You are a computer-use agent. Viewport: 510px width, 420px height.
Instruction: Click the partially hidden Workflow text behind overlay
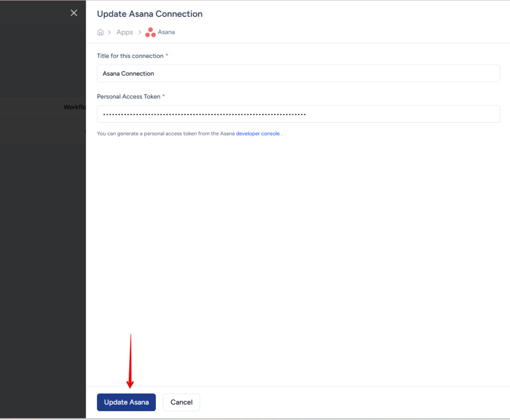pyautogui.click(x=75, y=107)
